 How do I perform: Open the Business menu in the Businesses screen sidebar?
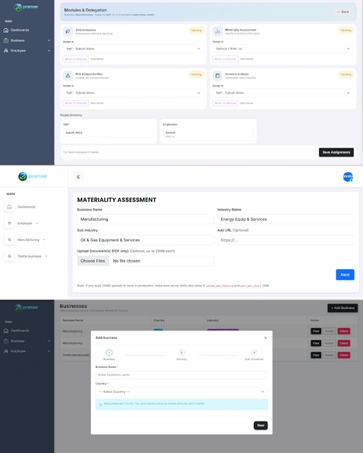click(27, 341)
